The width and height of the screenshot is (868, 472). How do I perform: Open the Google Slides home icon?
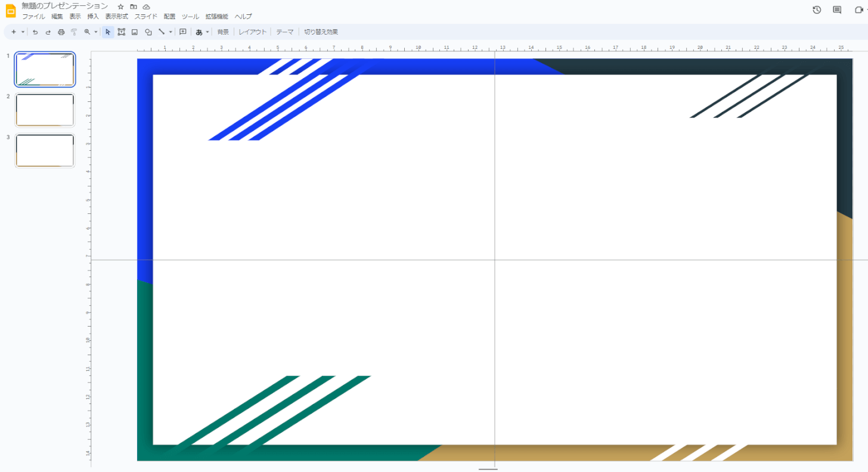coord(11,11)
